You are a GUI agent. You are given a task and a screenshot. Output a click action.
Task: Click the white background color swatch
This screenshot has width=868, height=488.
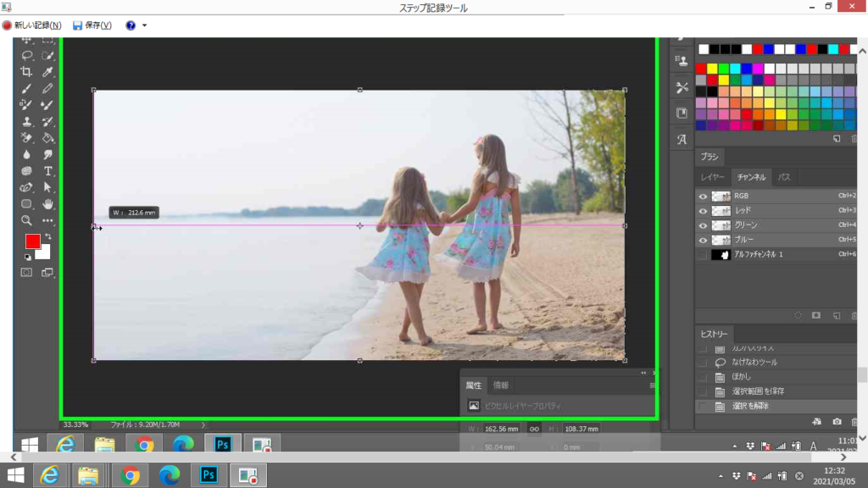[44, 253]
